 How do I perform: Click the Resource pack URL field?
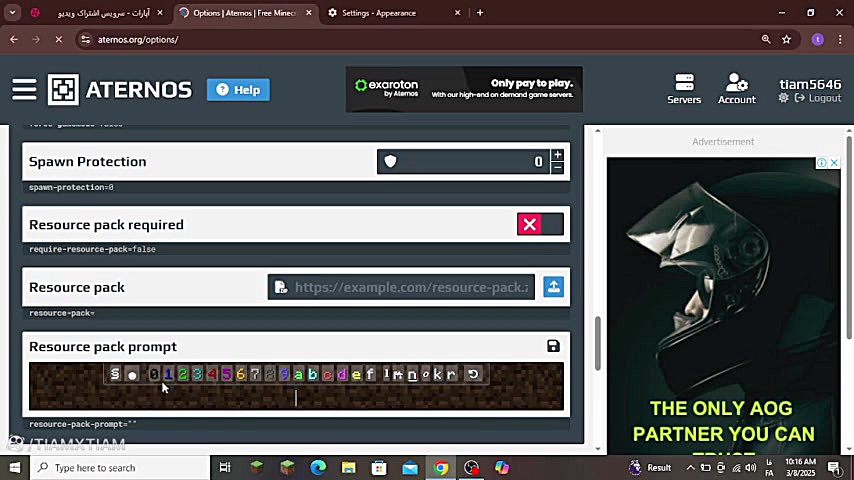click(x=401, y=287)
